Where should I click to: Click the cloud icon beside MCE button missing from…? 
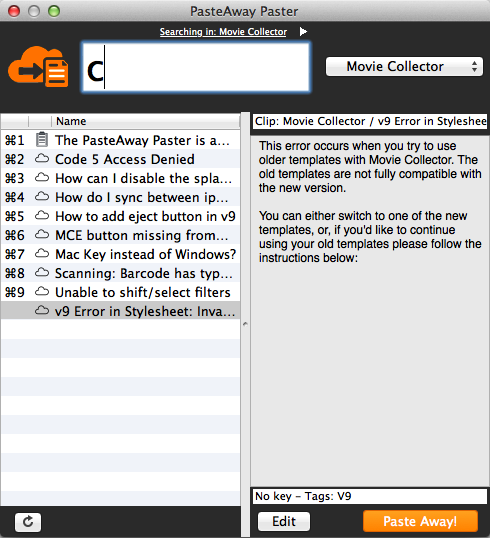coord(42,234)
